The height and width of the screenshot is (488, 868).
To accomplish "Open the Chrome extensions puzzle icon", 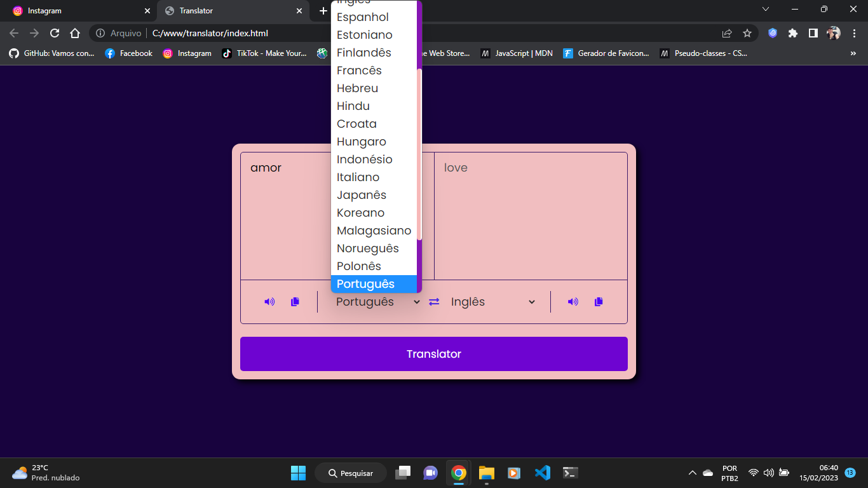I will tap(792, 33).
